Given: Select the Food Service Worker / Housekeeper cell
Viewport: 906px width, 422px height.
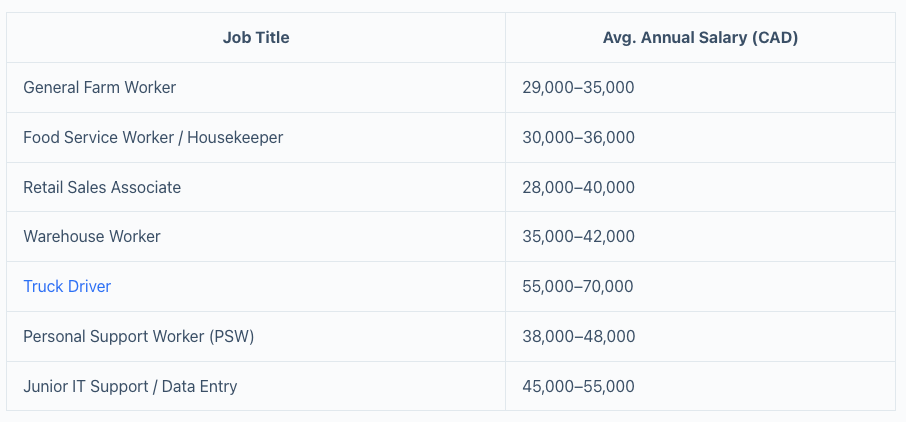Looking at the screenshot, I should point(256,138).
